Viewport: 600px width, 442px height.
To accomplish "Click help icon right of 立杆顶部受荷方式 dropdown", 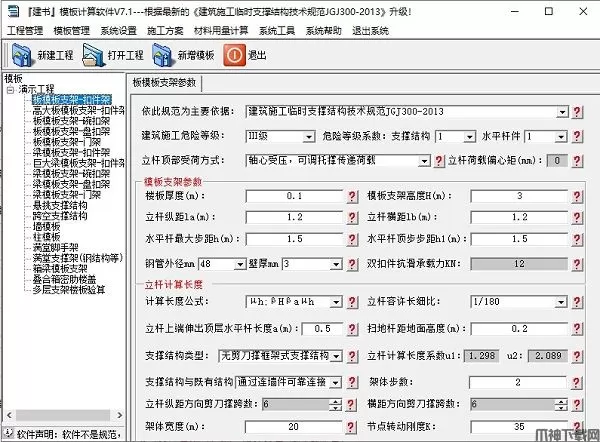I will click(x=439, y=161).
